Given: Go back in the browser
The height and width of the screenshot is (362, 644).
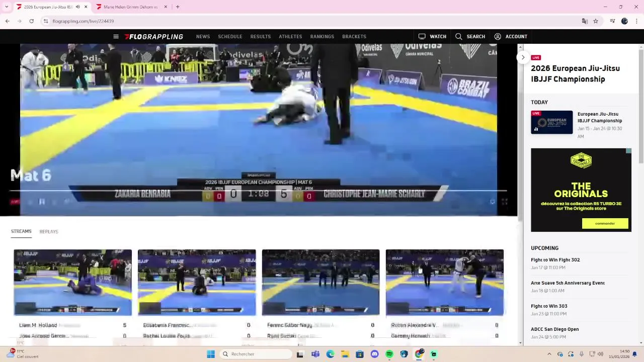Looking at the screenshot, I should coord(7,21).
